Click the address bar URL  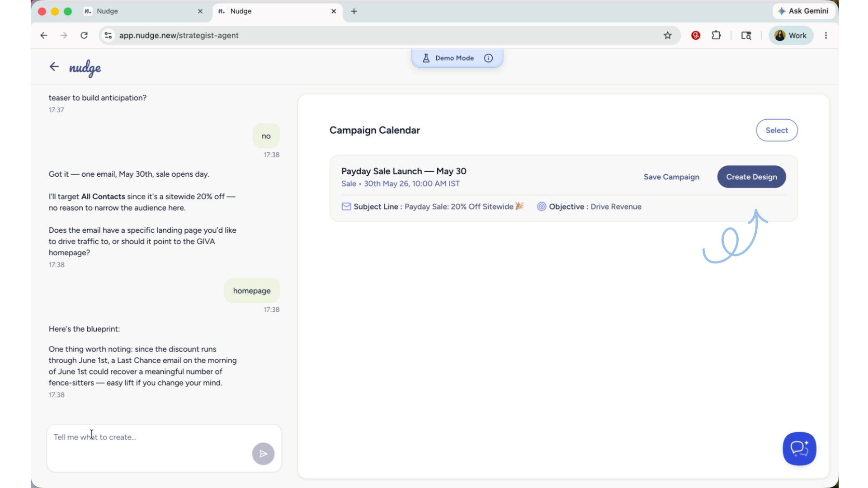pyautogui.click(x=179, y=35)
